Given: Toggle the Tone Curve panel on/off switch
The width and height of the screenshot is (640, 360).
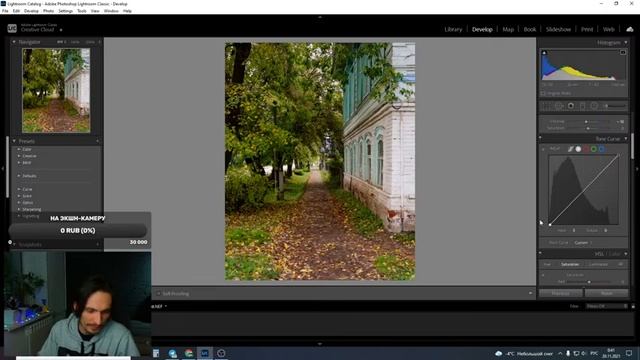Looking at the screenshot, I should pyautogui.click(x=540, y=139).
